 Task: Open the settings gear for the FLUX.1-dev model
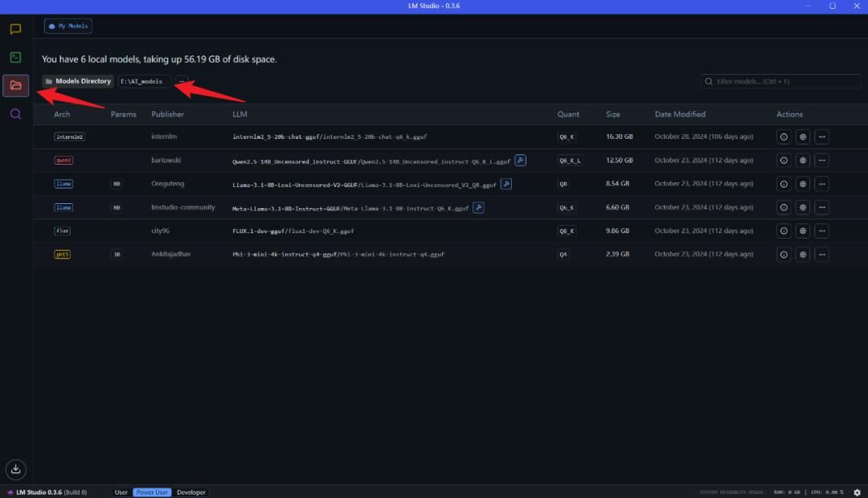803,231
